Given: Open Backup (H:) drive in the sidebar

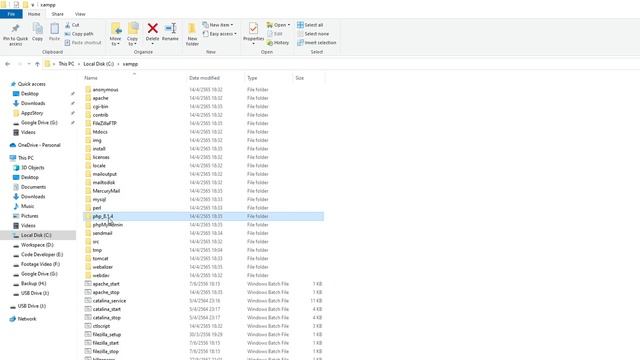Looking at the screenshot, I should click(33, 284).
